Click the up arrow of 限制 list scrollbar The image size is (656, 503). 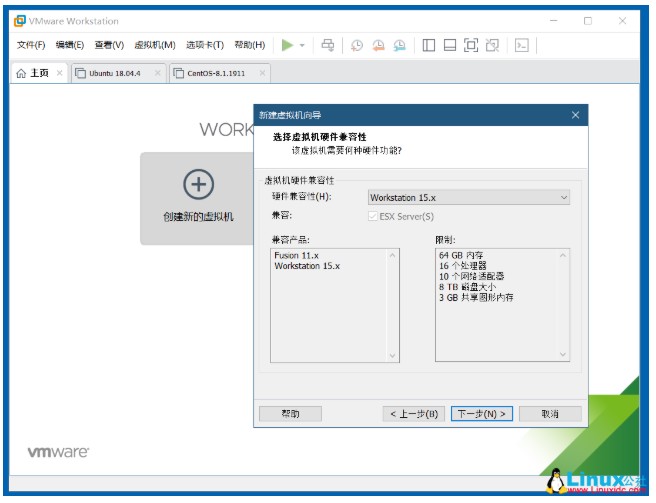coord(563,255)
